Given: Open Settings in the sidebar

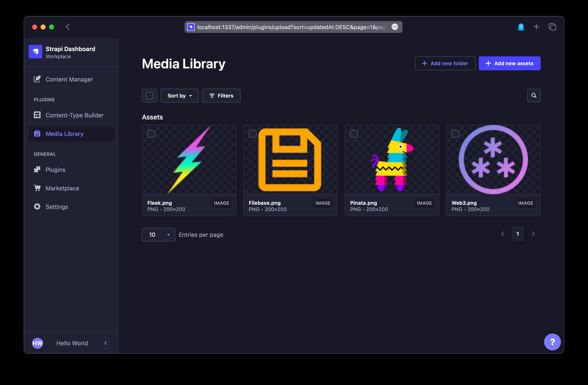Looking at the screenshot, I should tap(71, 207).
